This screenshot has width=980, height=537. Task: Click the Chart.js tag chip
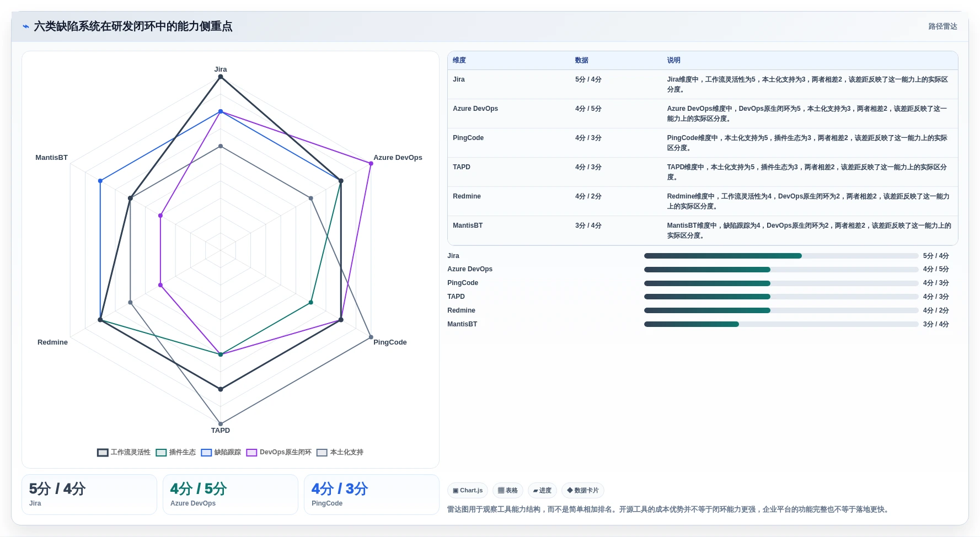(x=468, y=490)
